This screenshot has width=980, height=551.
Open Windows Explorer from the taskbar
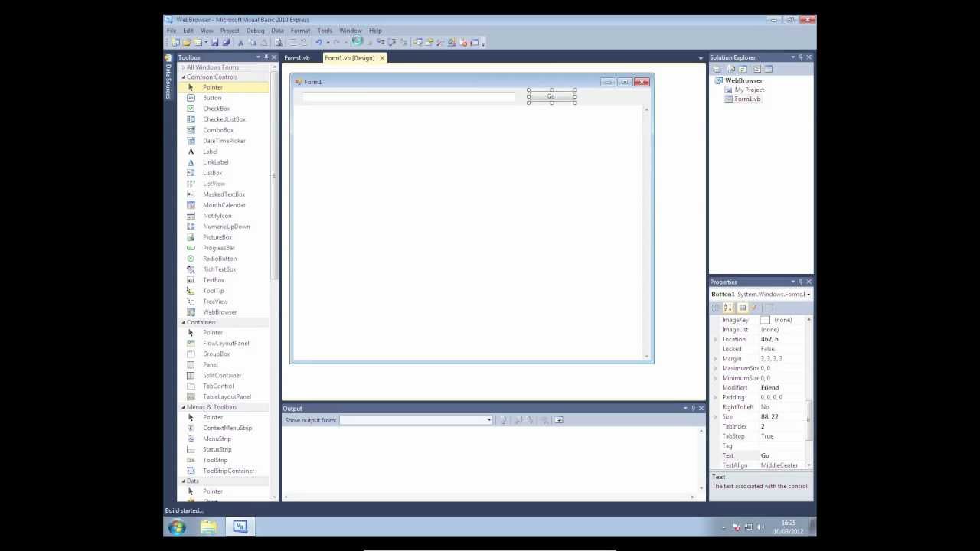tap(208, 527)
